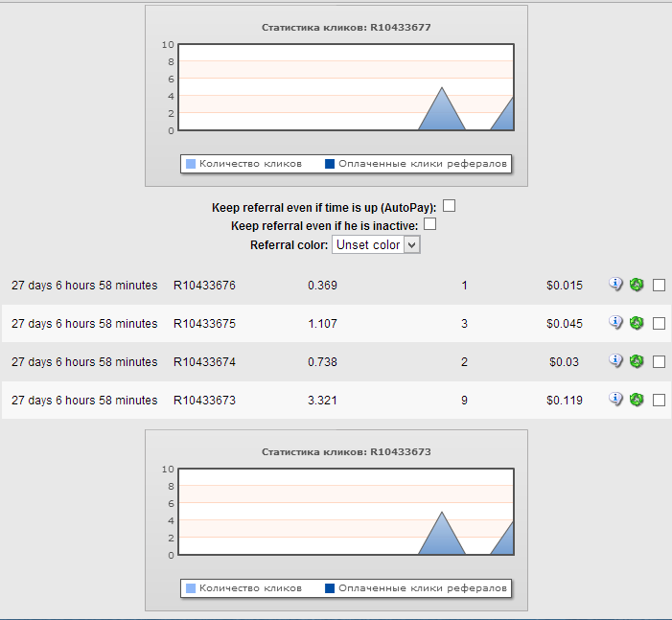Check the selection box for R10433673
This screenshot has width=672, height=620.
point(659,401)
